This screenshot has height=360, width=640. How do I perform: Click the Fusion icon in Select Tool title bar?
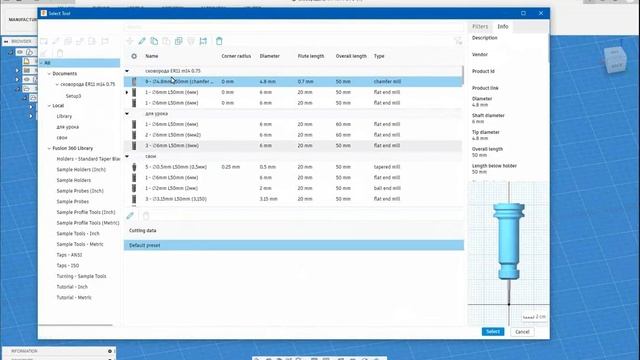click(44, 13)
